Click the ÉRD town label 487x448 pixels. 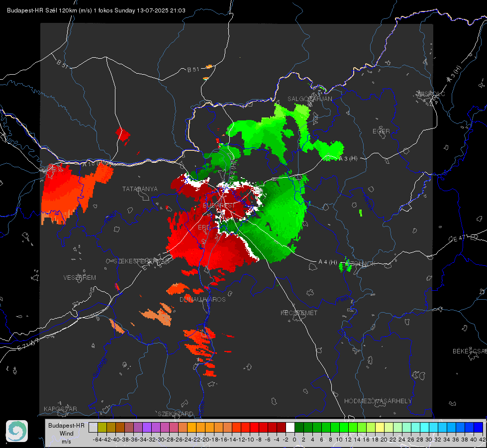tap(204, 227)
